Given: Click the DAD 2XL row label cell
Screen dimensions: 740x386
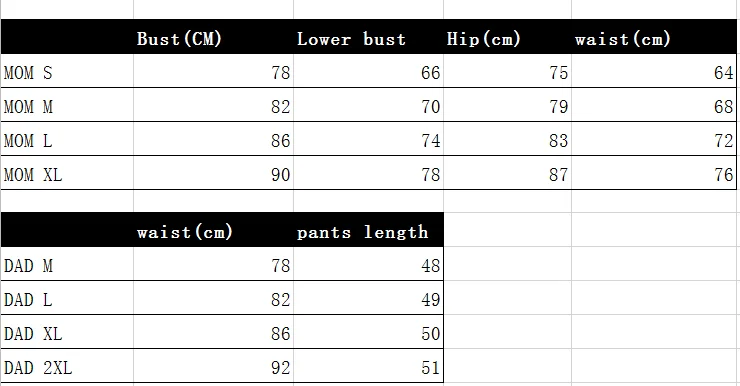Looking at the screenshot, I should (x=67, y=366).
